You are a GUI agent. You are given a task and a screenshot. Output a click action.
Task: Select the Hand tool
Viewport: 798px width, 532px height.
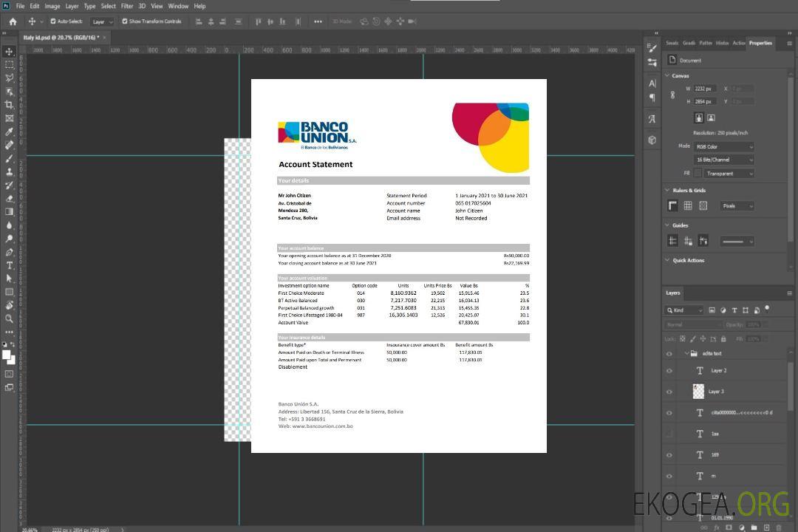(x=9, y=305)
